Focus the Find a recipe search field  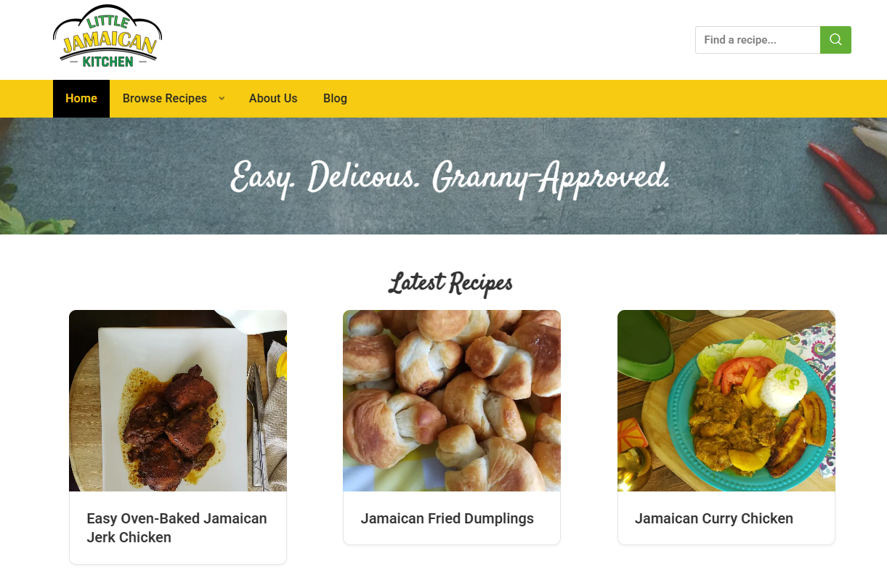tap(758, 40)
